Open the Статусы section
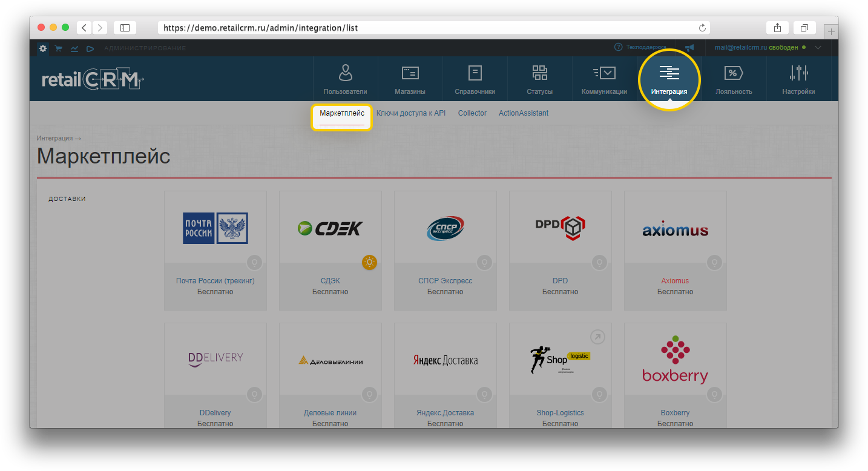This screenshot has width=868, height=471. pos(539,79)
